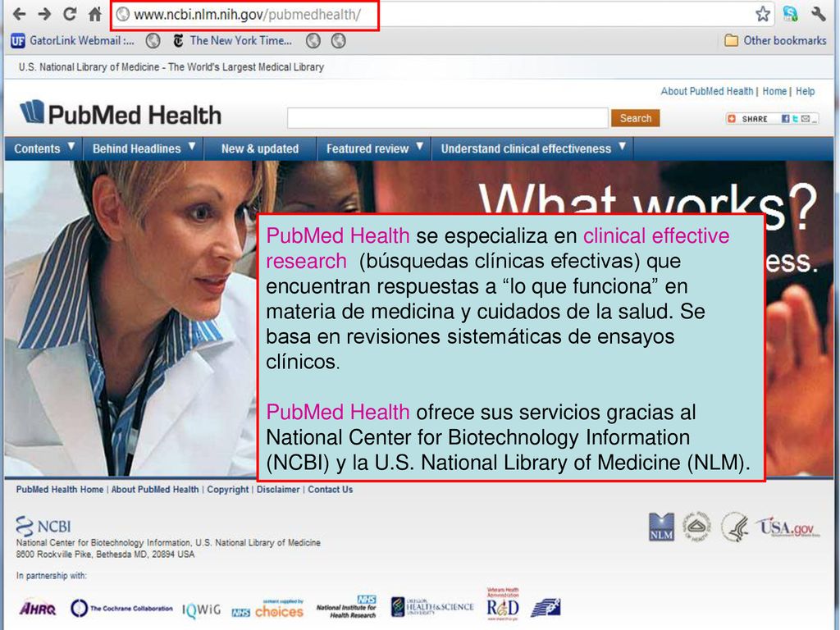840x630 pixels.
Task: Open the Copyright footer link
Action: pos(228,489)
